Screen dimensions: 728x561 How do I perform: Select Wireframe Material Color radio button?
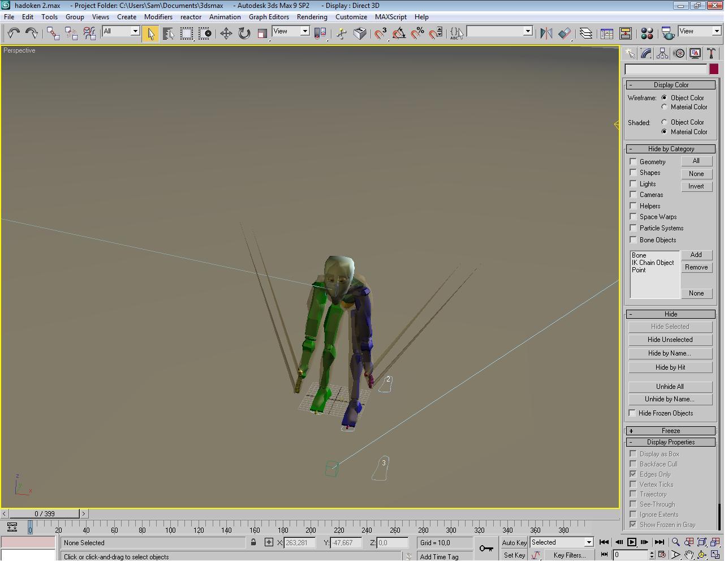(665, 107)
